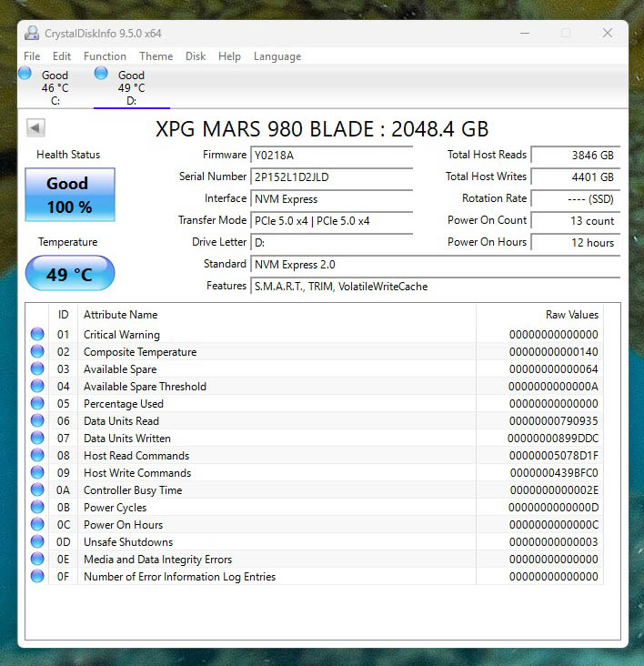Click the previous disk arrow button
Screen dimensions: 644x666
click(35, 127)
